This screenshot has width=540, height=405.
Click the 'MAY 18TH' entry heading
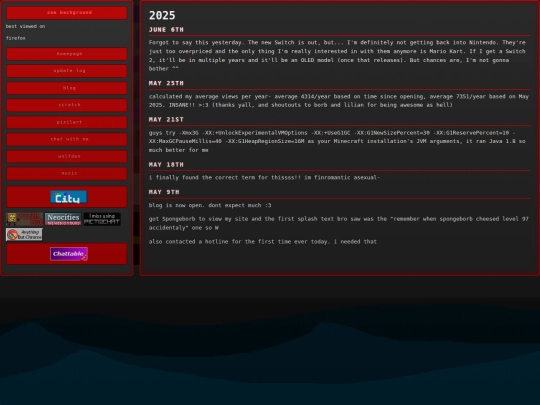(166, 165)
